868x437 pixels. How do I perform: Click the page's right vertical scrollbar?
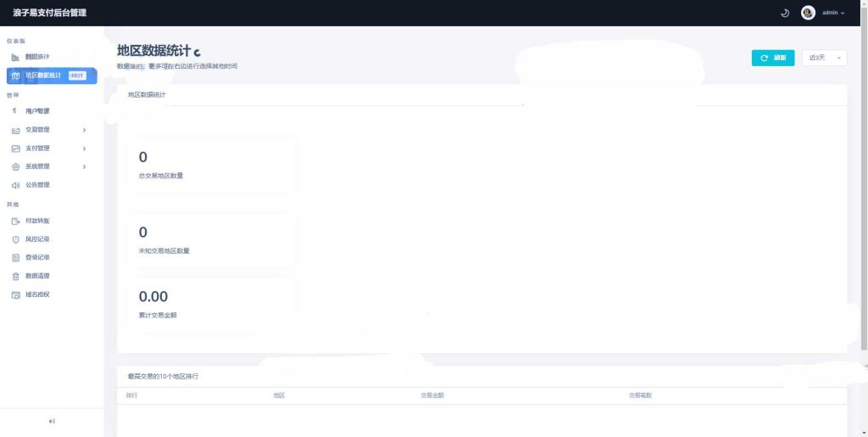[x=865, y=229]
